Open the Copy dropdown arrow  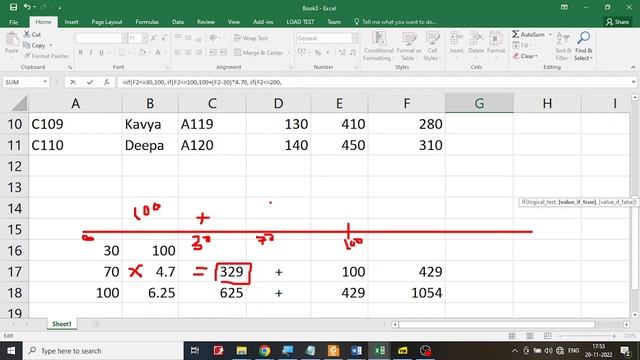point(51,45)
